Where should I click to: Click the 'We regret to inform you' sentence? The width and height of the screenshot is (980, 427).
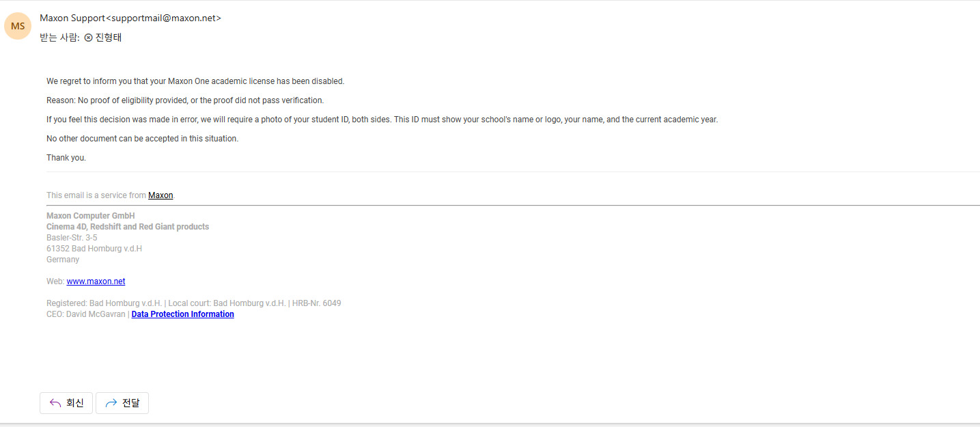coord(195,81)
